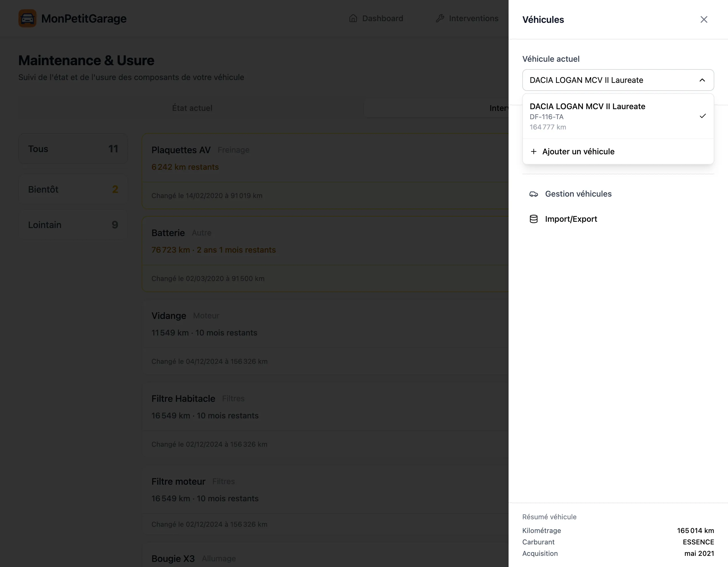Click the checkmark on the selected DACIA vehicle
728x567 pixels.
[703, 116]
